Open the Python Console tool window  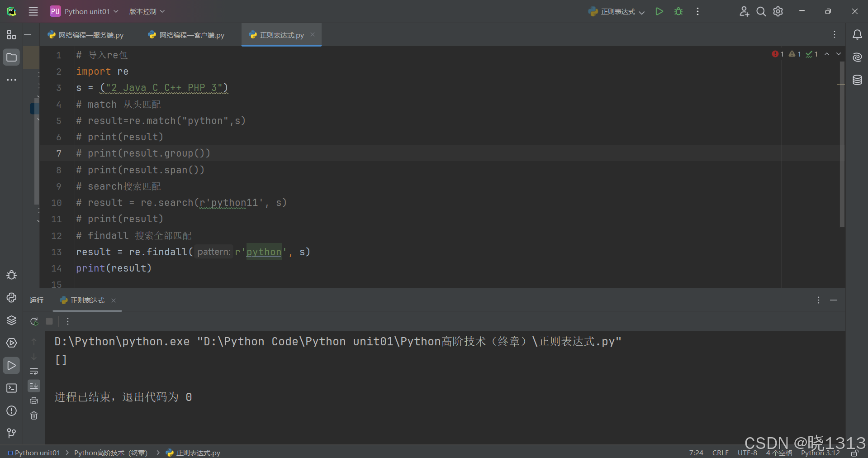click(x=11, y=297)
